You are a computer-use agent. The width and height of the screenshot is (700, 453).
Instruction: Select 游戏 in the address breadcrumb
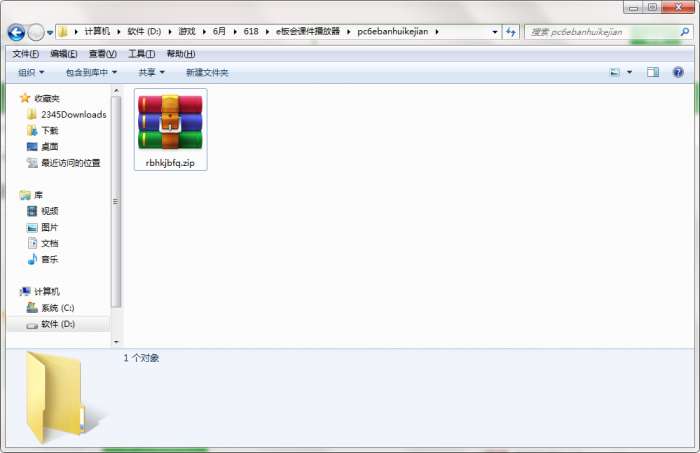click(187, 31)
